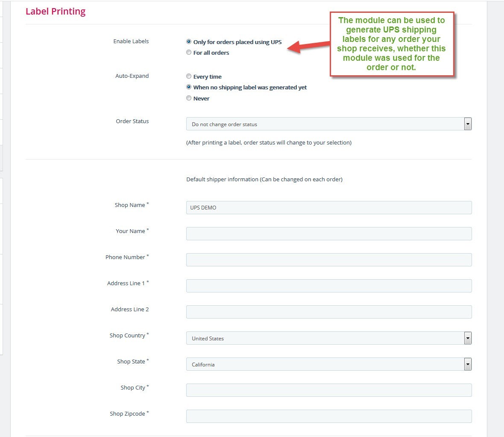The width and height of the screenshot is (504, 437).
Task: Click the Shop Zipcode input field
Action: pyautogui.click(x=329, y=416)
